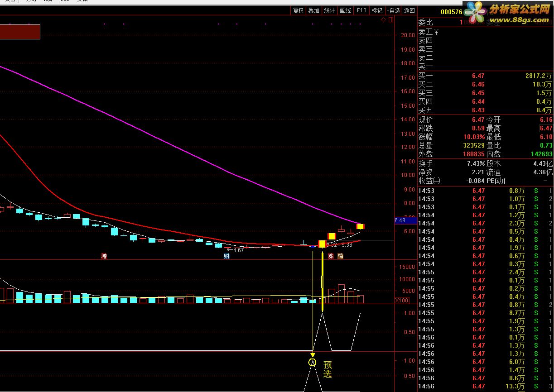554x392 pixels.
Task: Click the 标记 mark button
Action: coord(376,10)
